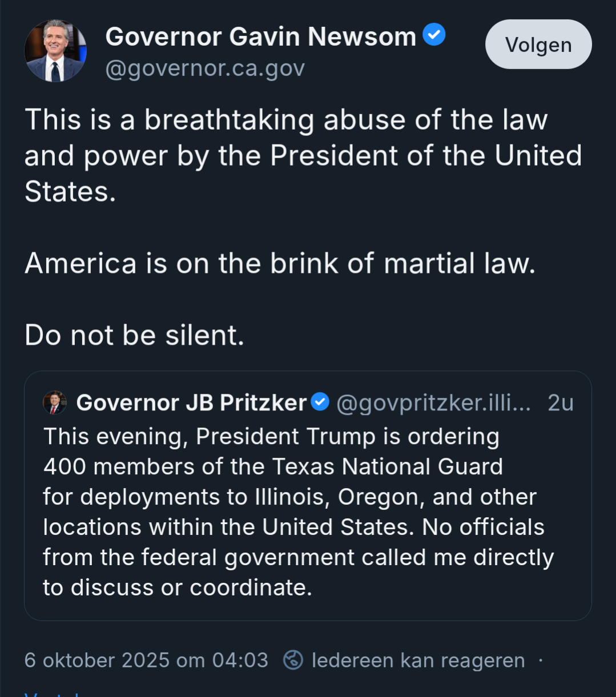Click the 'America is on the brink' line
Image resolution: width=616 pixels, height=697 pixels.
click(x=280, y=263)
